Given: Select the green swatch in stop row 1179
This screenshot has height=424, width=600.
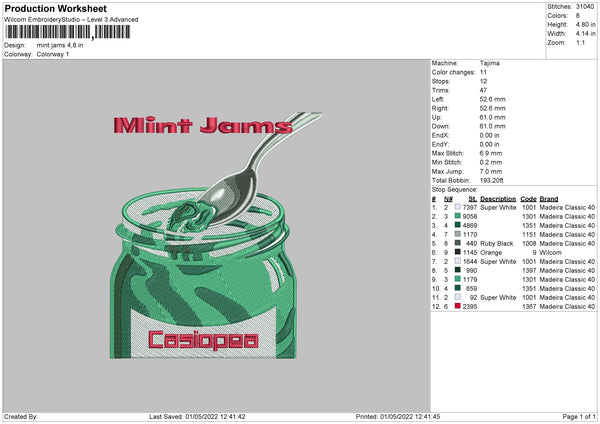Looking at the screenshot, I should click(458, 279).
